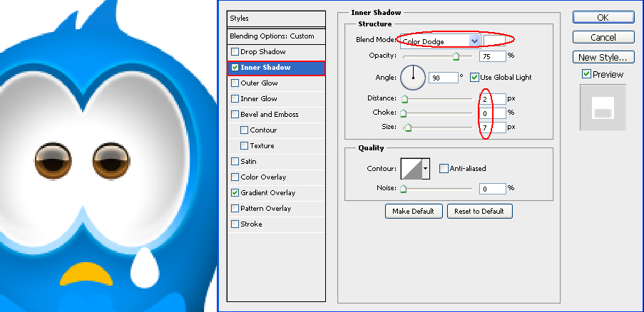Click the New Style... button
This screenshot has height=312, width=644.
603,58
